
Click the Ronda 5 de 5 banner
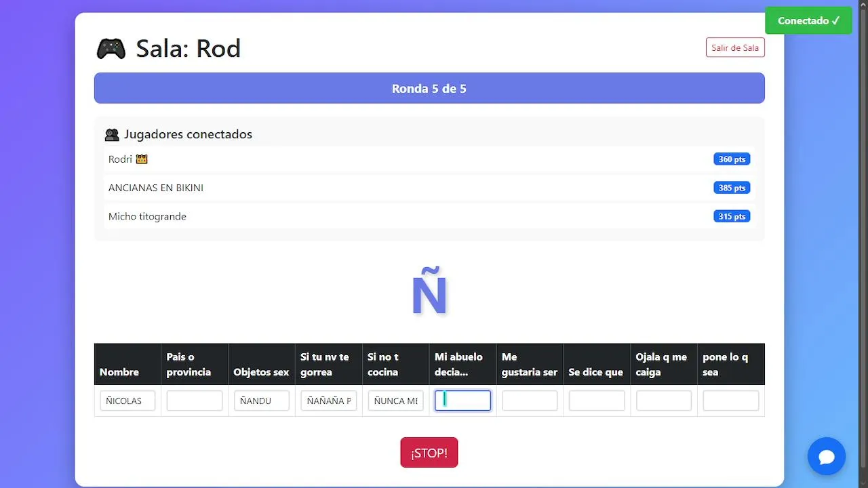(429, 88)
